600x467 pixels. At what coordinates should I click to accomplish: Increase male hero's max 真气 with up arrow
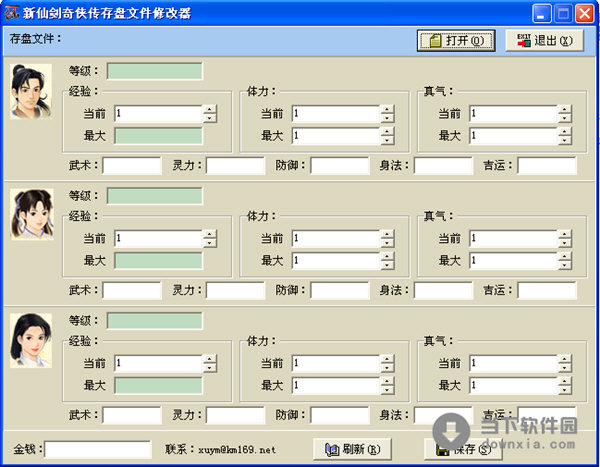click(x=564, y=132)
